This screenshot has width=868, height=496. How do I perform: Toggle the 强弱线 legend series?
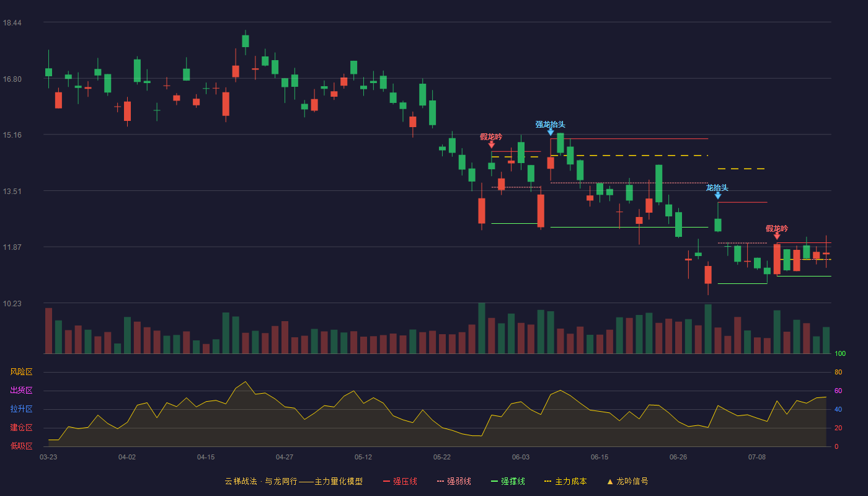tap(454, 481)
